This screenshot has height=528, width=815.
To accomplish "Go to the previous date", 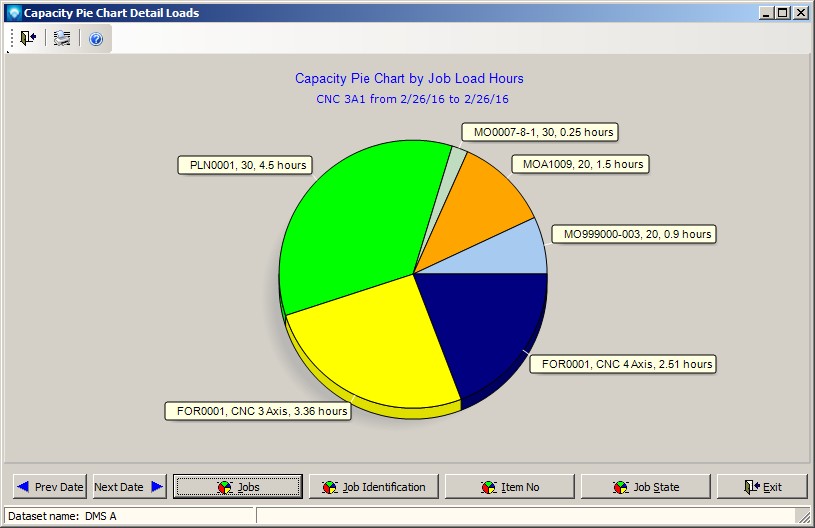I will [x=50, y=487].
